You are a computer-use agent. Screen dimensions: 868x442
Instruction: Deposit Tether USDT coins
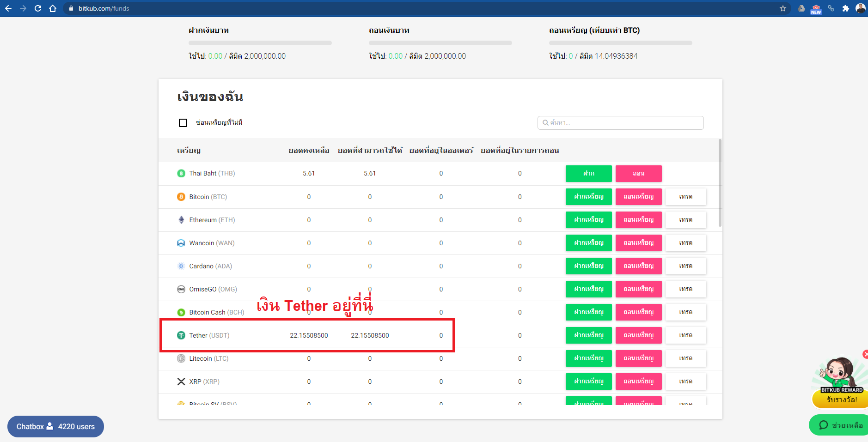pyautogui.click(x=589, y=335)
